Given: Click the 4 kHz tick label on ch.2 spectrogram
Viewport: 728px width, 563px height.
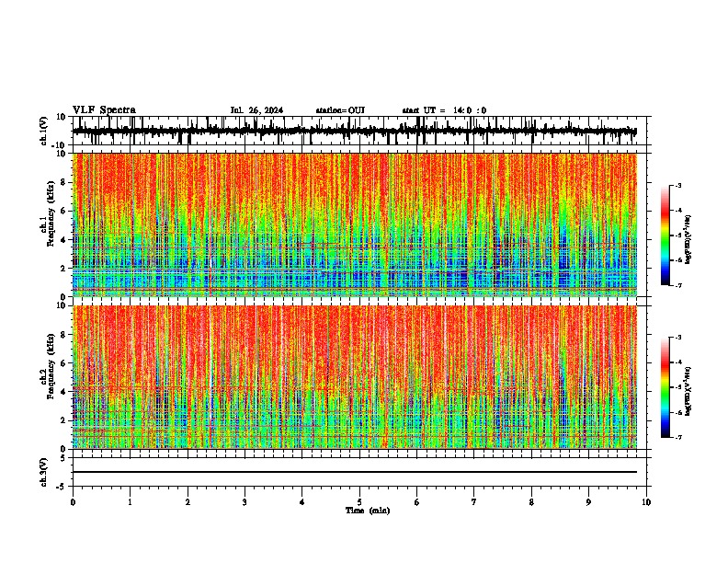Looking at the screenshot, I should point(64,392).
